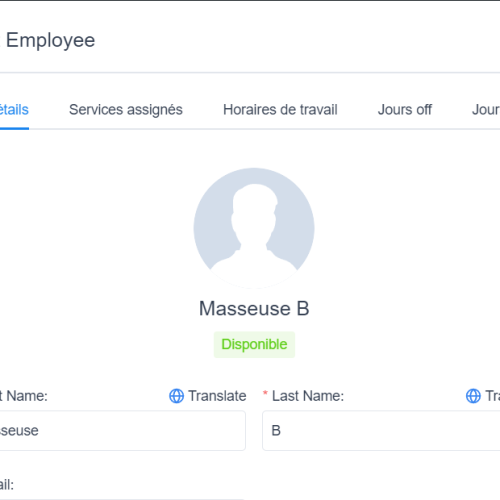
Task: Switch to the Services assignés tab
Action: [x=126, y=110]
